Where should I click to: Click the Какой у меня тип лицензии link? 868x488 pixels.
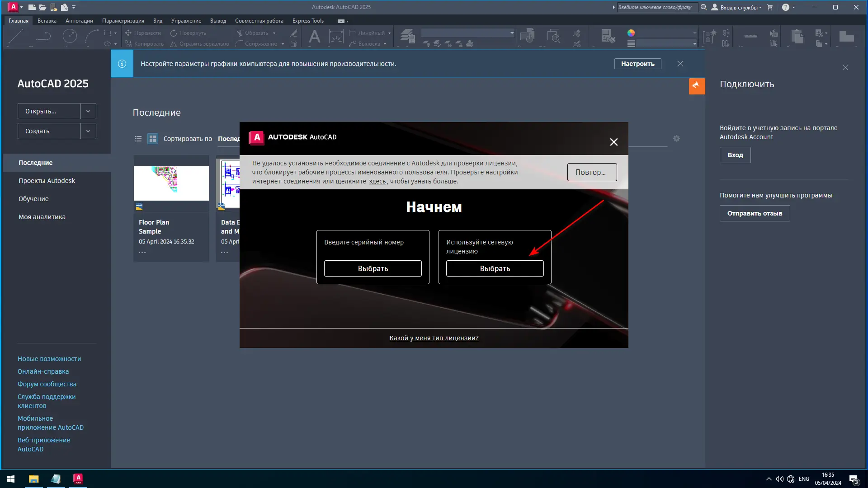[434, 338]
